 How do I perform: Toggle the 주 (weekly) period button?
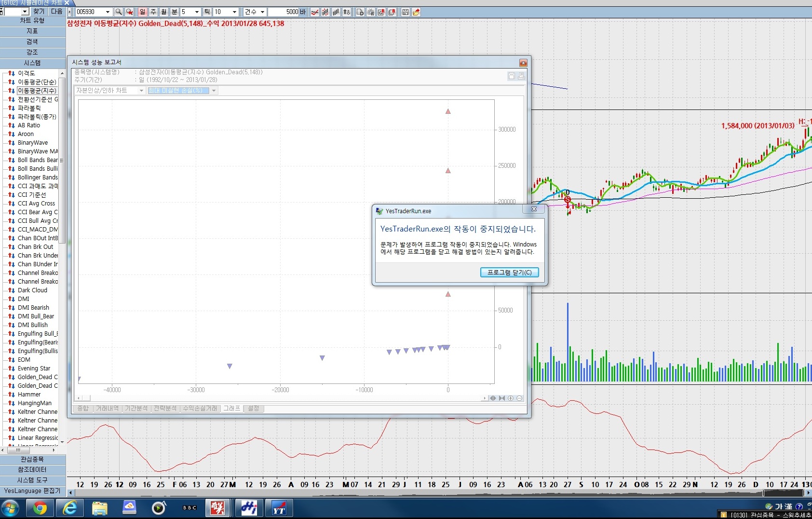pyautogui.click(x=153, y=12)
